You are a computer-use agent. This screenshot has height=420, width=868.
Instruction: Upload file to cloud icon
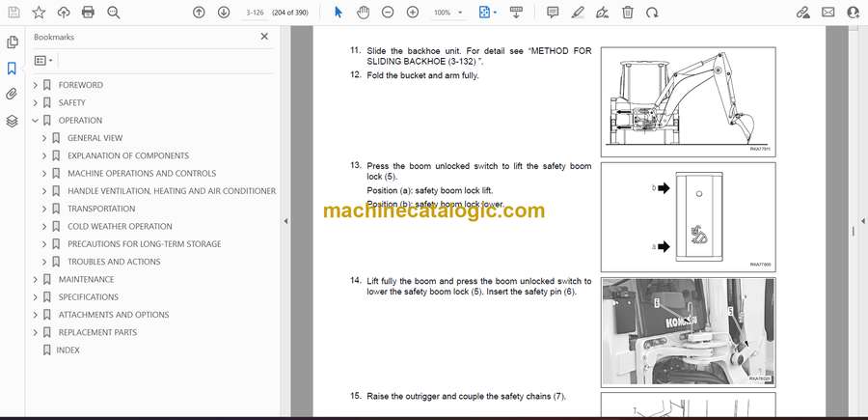coord(64,13)
